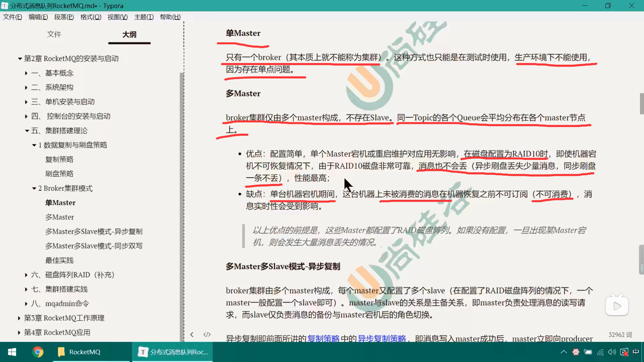Open the 格式 menu
The height and width of the screenshot is (362, 644).
point(91,17)
